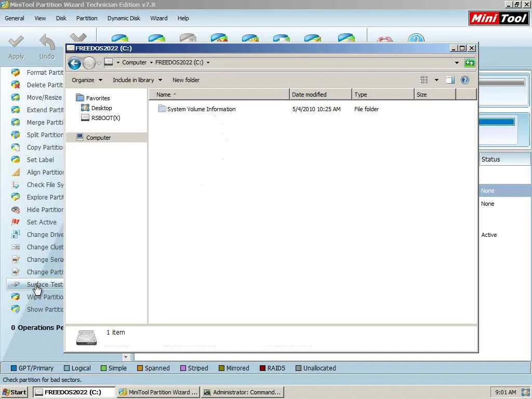Click the Change Cluster Size icon
The height and width of the screenshot is (399, 532).
[x=16, y=247]
